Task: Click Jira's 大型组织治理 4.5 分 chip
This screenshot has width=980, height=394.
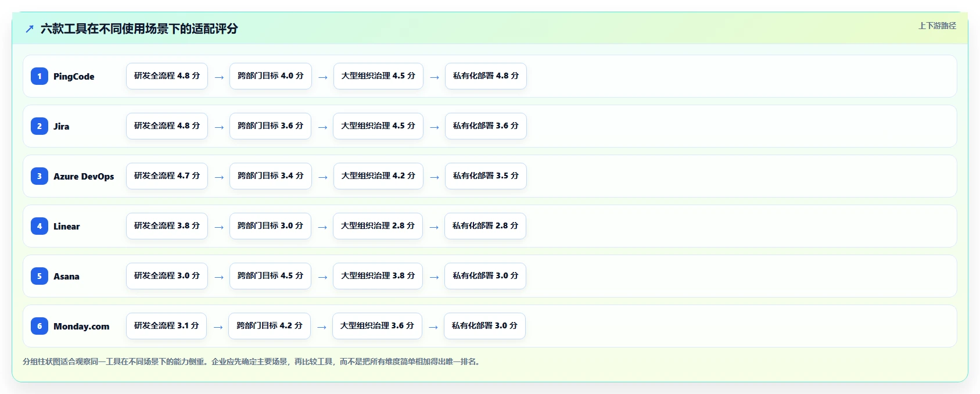Action: click(x=378, y=126)
